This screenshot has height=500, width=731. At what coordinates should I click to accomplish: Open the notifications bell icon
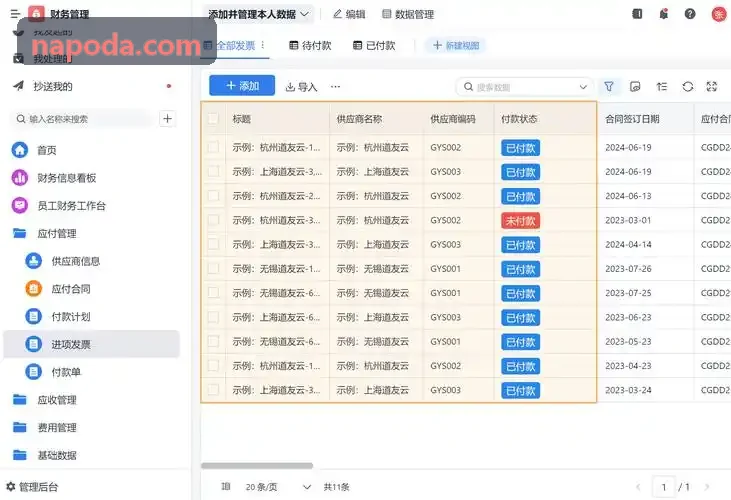tap(664, 14)
